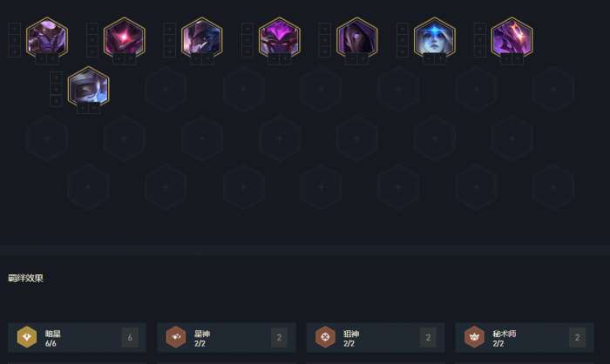Click the hooded masked champion portrait
Image resolution: width=610 pixels, height=364 pixels.
[357, 37]
